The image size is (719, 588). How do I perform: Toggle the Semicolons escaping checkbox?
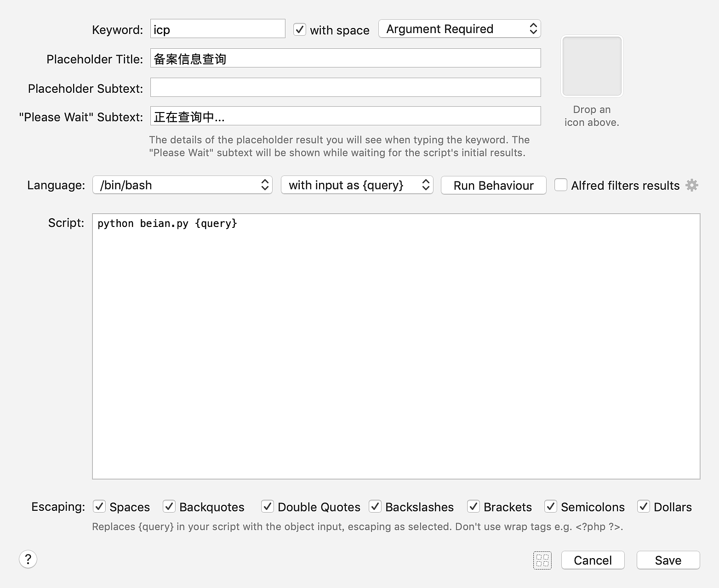(x=551, y=506)
